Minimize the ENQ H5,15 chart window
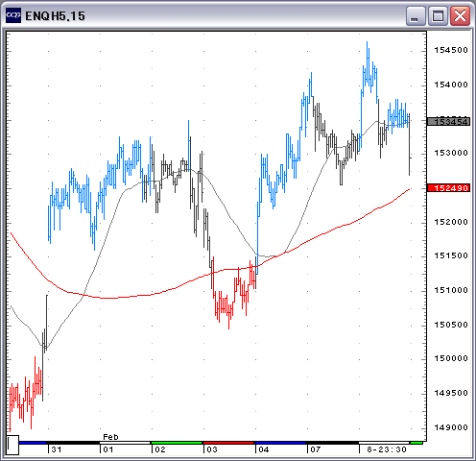Image resolution: width=476 pixels, height=461 pixels. [x=416, y=15]
